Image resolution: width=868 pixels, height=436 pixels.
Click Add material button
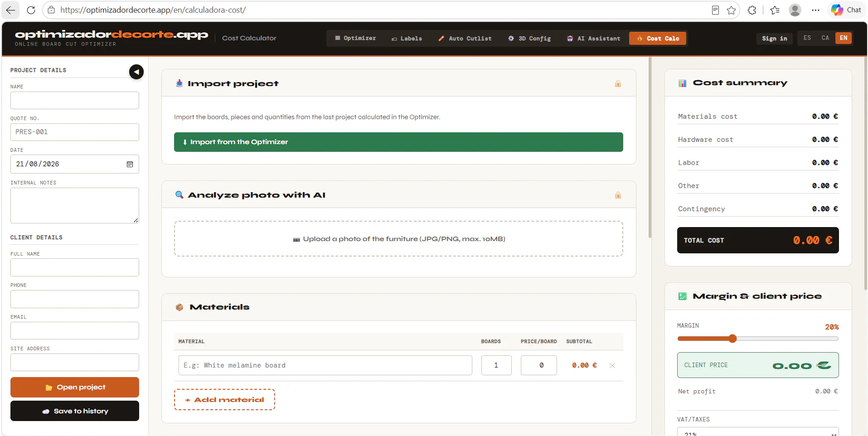pyautogui.click(x=224, y=400)
